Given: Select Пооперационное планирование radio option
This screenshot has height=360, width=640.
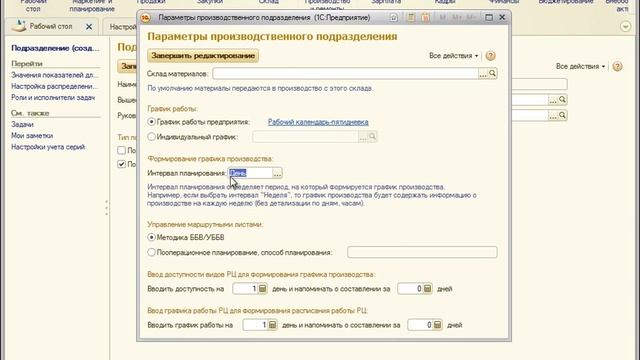Looking at the screenshot, I should point(151,253).
